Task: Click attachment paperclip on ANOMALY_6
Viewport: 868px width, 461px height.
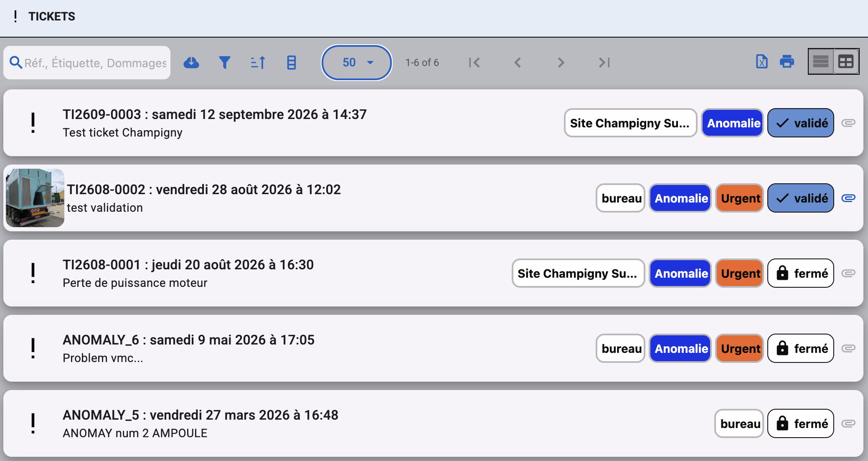Action: click(x=848, y=348)
